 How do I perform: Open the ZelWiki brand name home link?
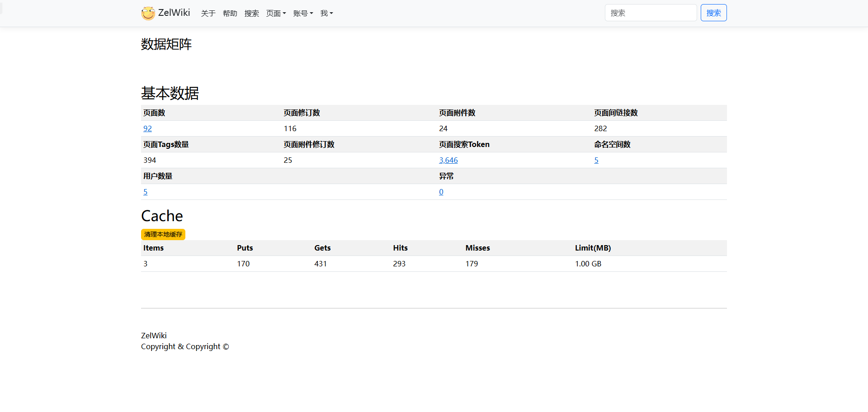(174, 13)
